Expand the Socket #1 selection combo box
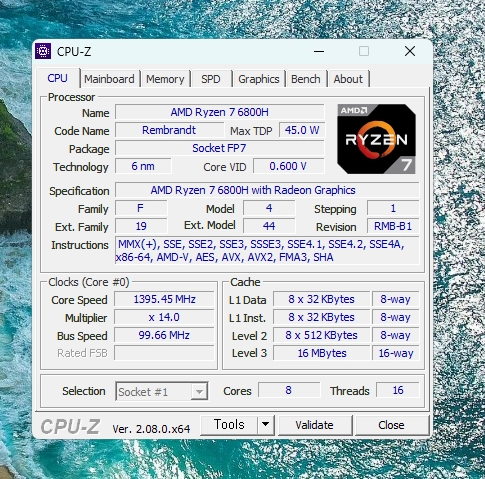 (162, 391)
